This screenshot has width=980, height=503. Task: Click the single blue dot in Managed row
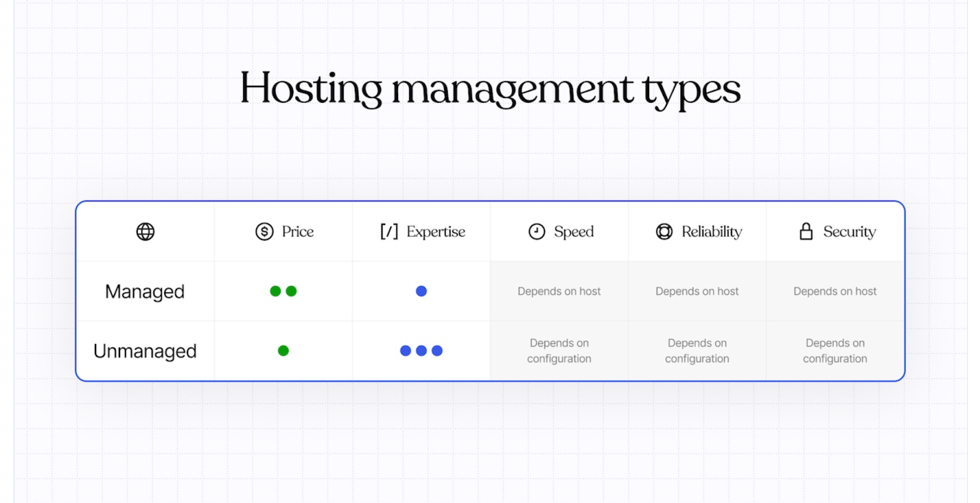point(421,291)
